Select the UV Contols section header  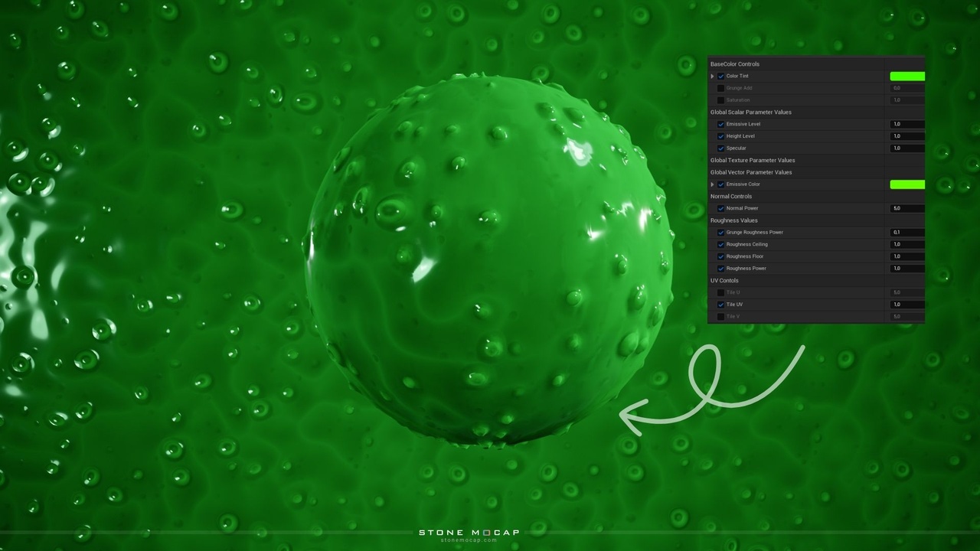(724, 281)
